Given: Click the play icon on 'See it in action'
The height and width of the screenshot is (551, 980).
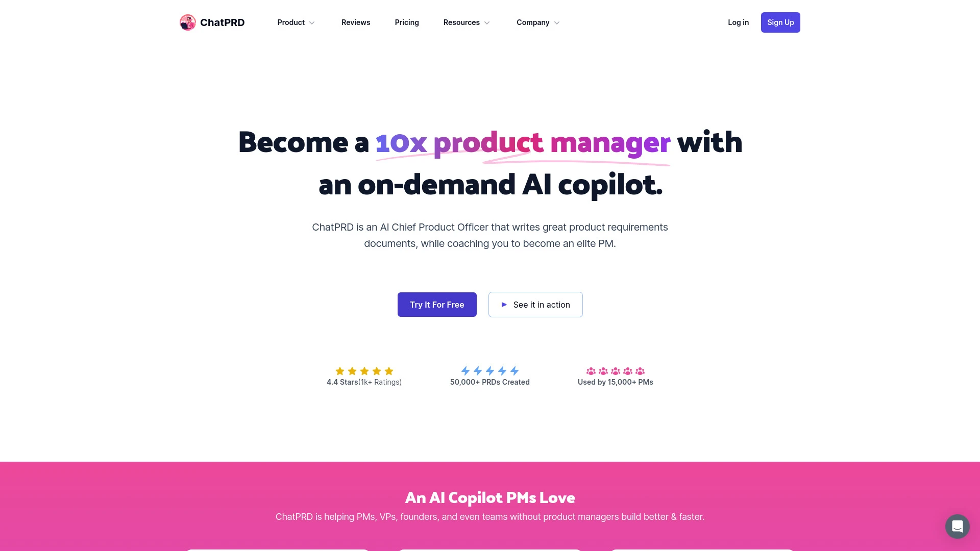Looking at the screenshot, I should (504, 304).
